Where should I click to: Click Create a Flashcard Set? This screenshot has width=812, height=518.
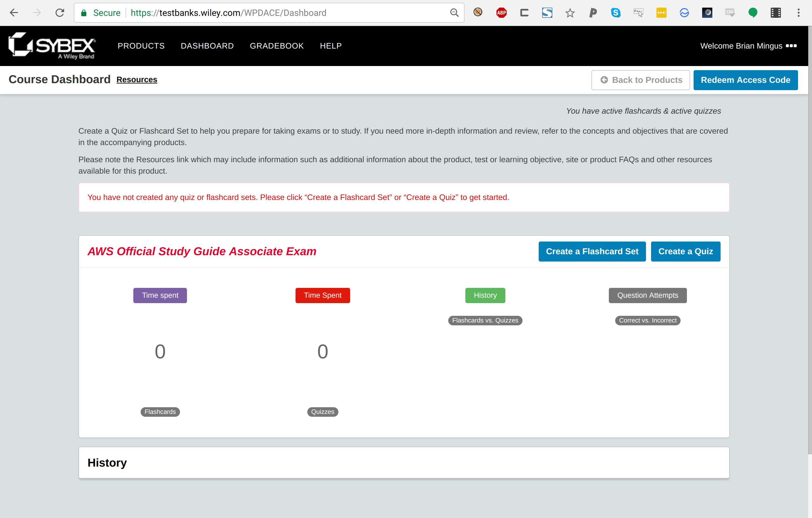[592, 251]
